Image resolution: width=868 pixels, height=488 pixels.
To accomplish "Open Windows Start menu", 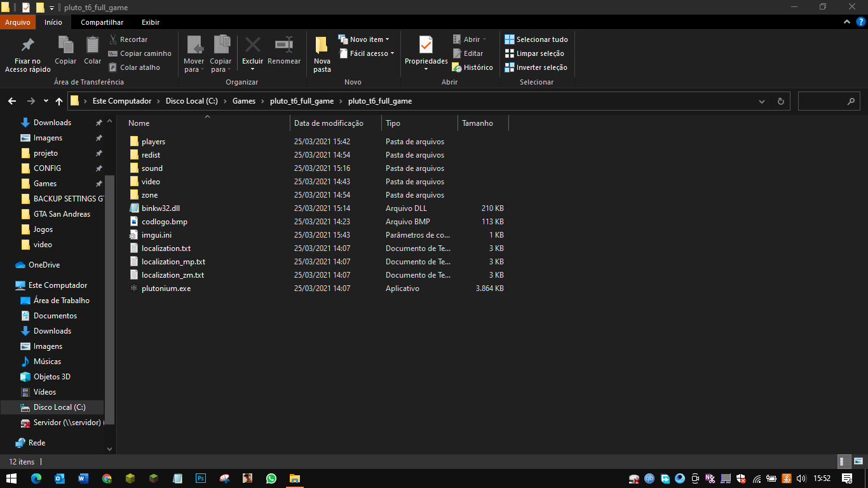I will pyautogui.click(x=11, y=478).
